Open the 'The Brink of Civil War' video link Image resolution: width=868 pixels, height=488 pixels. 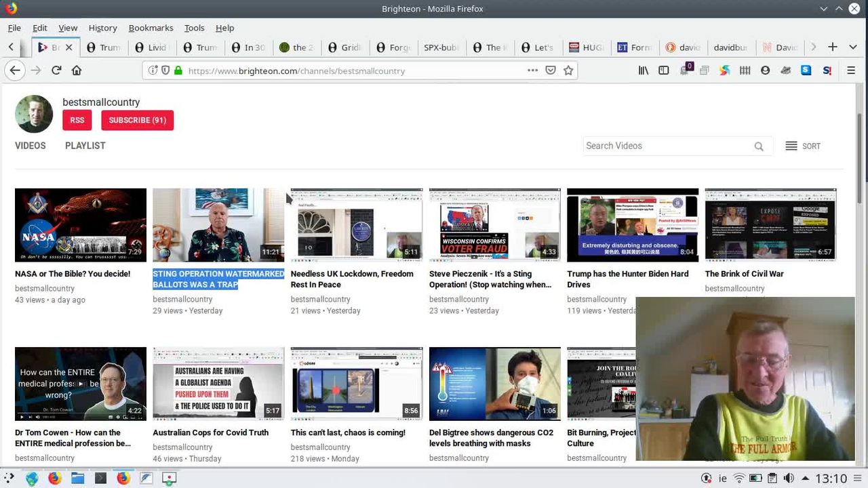pyautogui.click(x=744, y=274)
